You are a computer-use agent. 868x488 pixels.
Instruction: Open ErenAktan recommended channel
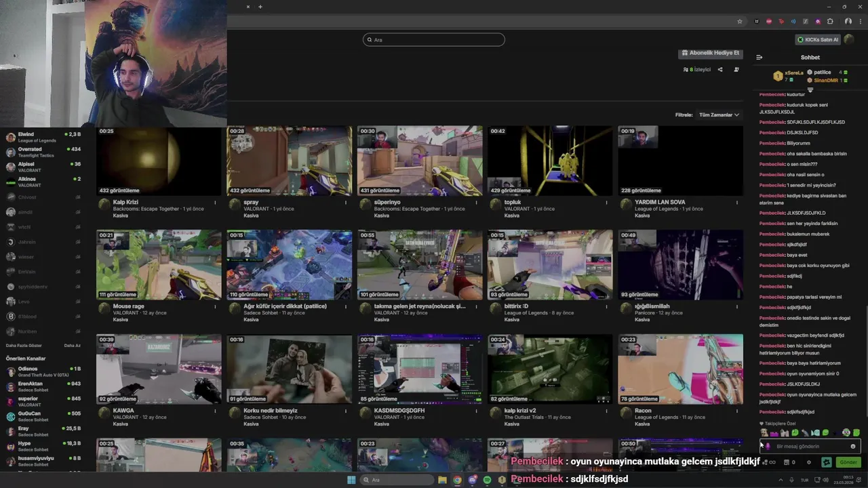(43, 386)
